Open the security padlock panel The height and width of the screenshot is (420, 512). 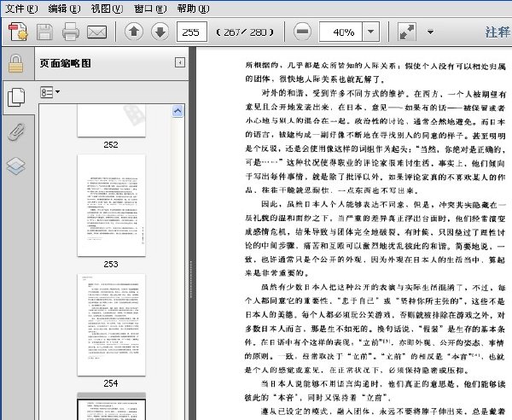tap(15, 63)
